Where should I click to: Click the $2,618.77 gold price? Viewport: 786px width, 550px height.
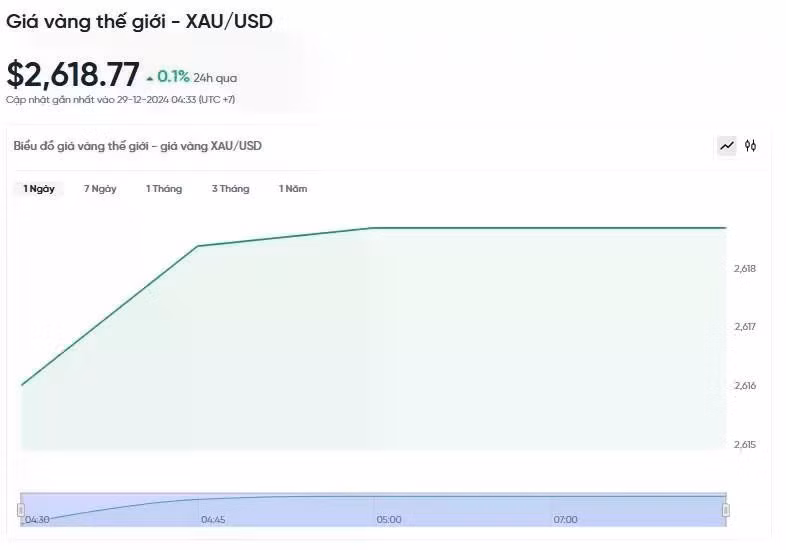click(73, 74)
